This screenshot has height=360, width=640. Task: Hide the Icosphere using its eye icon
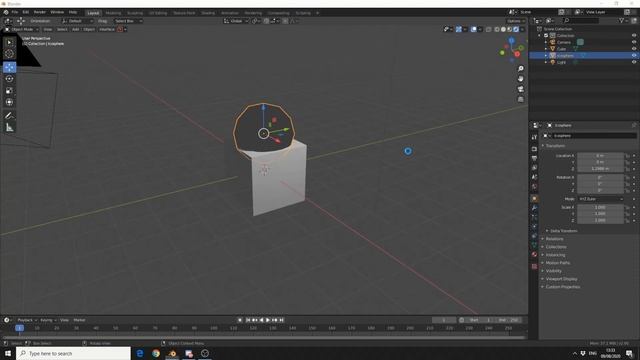tap(634, 55)
